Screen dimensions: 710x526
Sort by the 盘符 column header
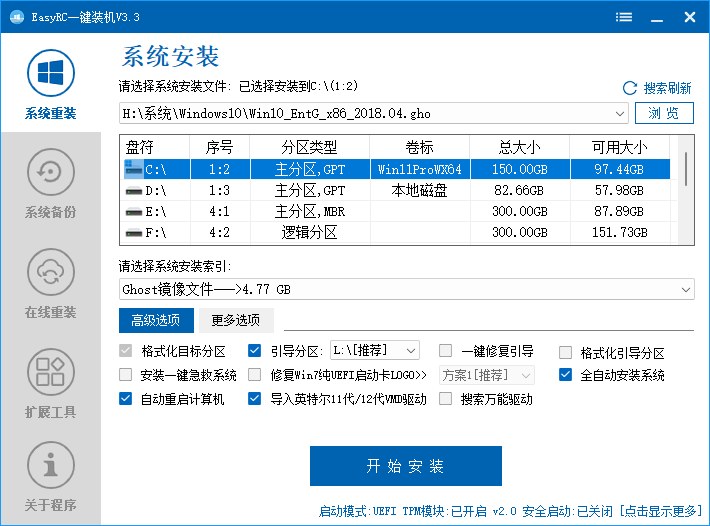pyautogui.click(x=155, y=147)
